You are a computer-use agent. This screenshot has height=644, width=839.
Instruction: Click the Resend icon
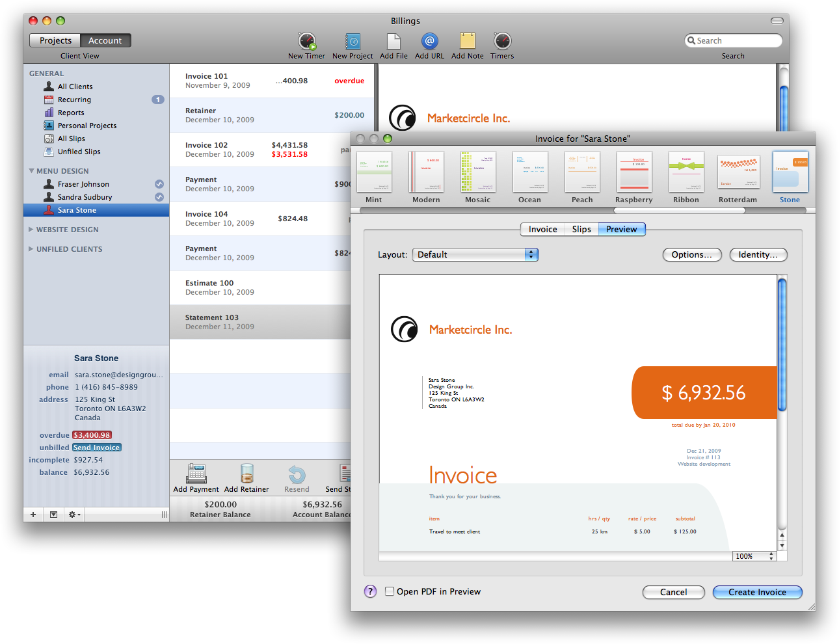tap(297, 474)
